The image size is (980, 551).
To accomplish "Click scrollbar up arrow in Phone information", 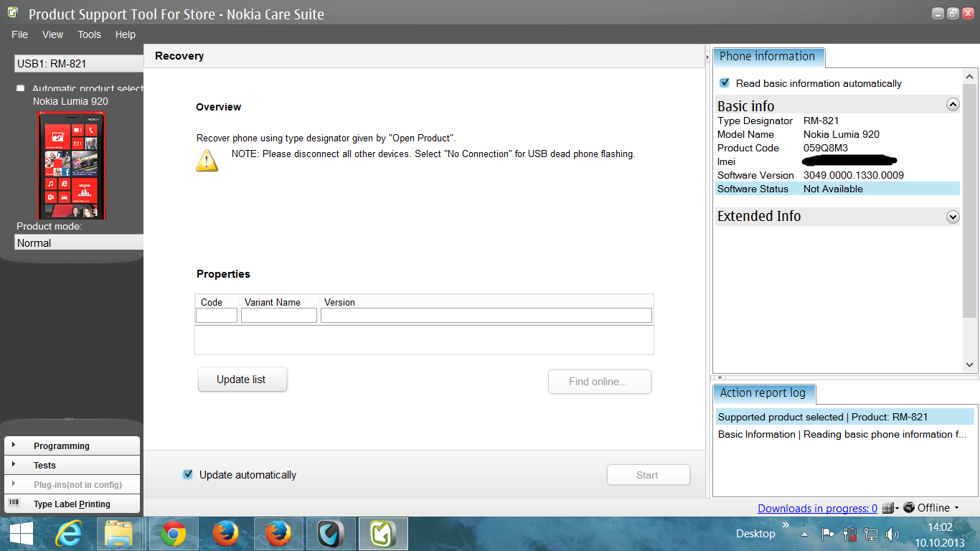I will [x=969, y=76].
